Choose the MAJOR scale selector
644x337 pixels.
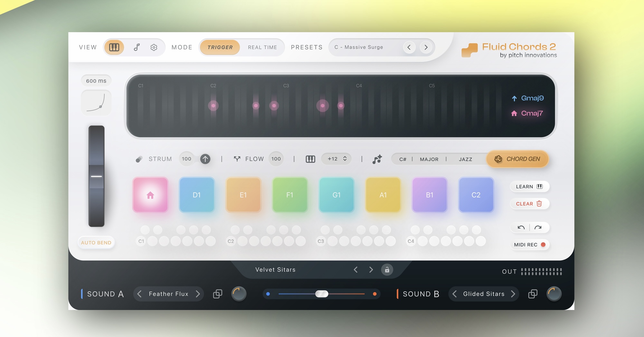[429, 159]
